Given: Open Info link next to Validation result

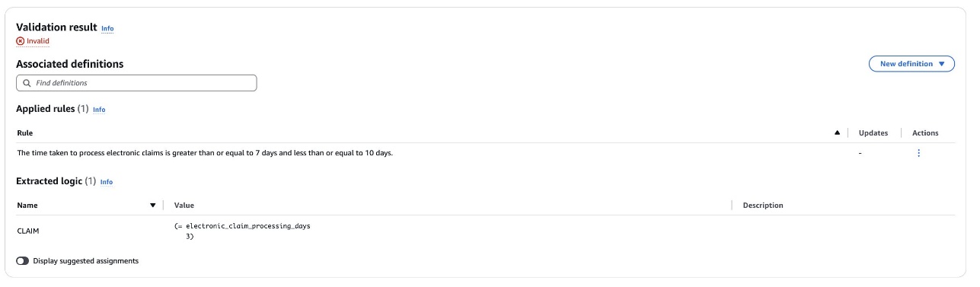Looking at the screenshot, I should tap(107, 29).
